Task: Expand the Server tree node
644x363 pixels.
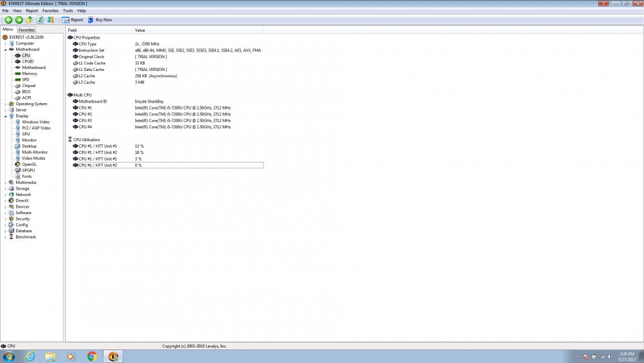Action: click(x=5, y=110)
